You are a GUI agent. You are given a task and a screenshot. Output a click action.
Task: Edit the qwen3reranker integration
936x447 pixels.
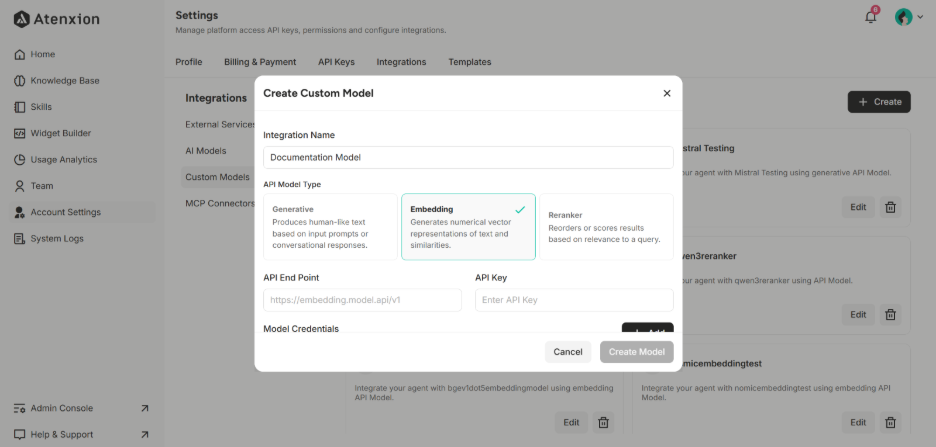(x=858, y=315)
